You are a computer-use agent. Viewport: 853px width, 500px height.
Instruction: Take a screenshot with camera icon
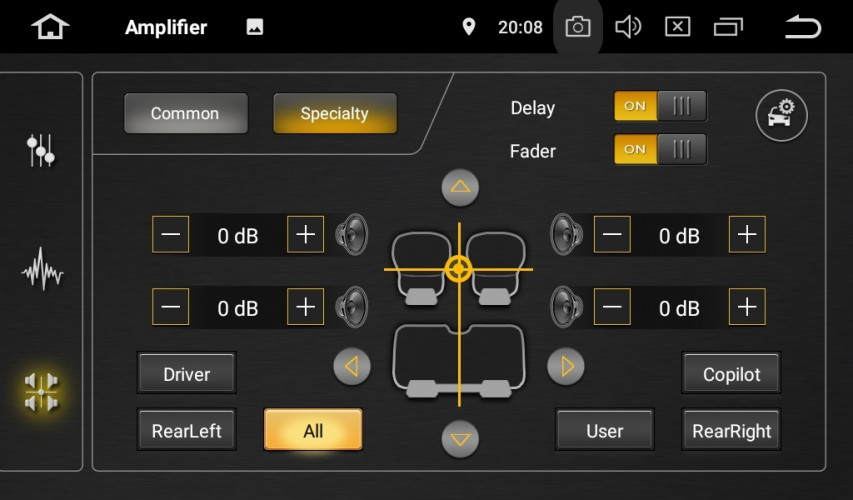tap(578, 27)
